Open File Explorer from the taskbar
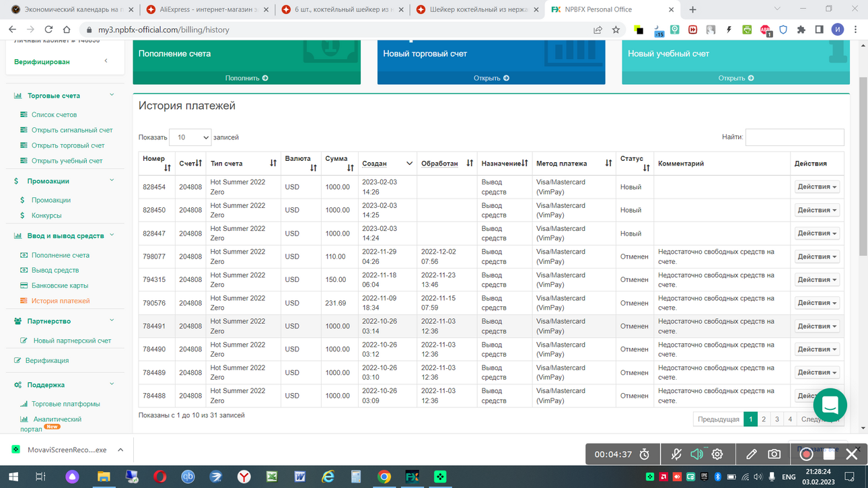 104,477
